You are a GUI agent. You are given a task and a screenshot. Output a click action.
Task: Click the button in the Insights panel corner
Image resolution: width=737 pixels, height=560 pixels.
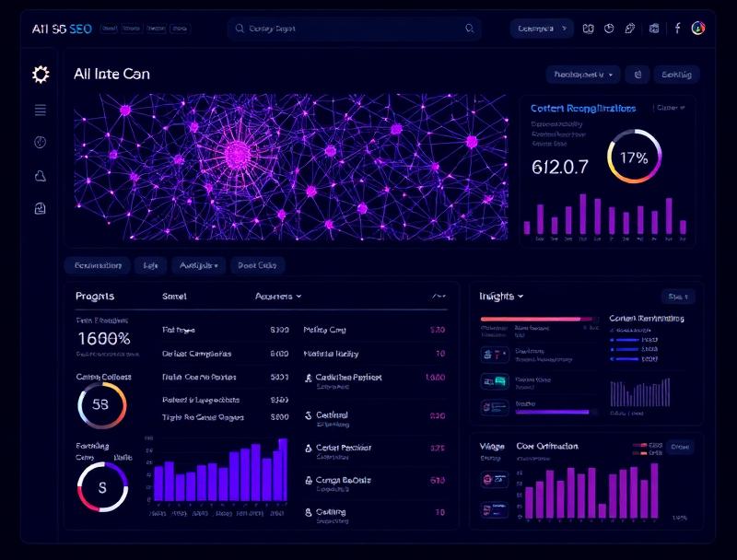click(677, 296)
